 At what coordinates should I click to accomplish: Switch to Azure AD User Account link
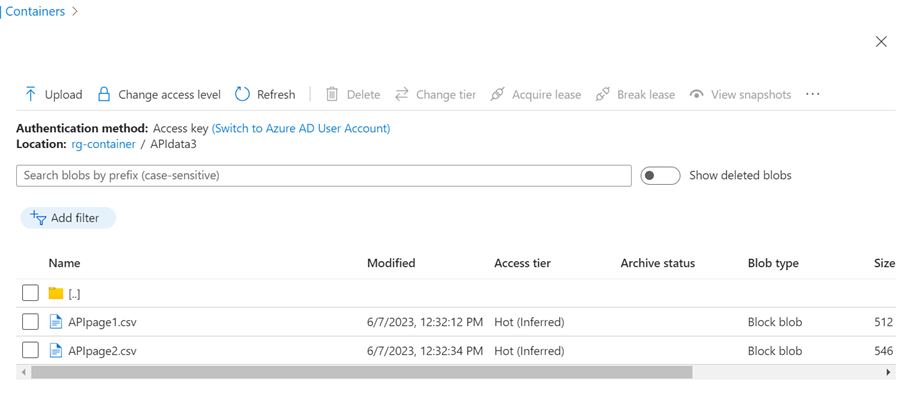coord(301,128)
